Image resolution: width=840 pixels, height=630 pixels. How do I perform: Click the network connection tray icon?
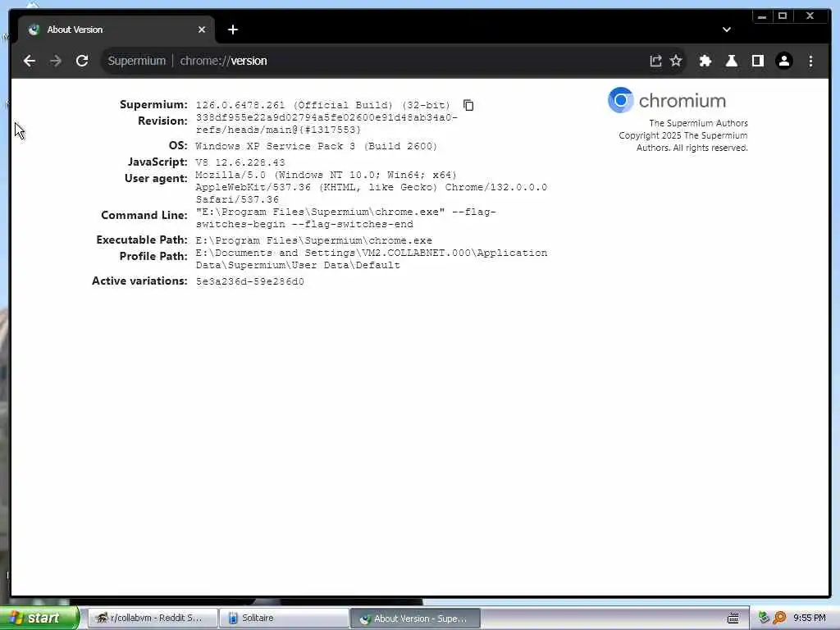(764, 619)
